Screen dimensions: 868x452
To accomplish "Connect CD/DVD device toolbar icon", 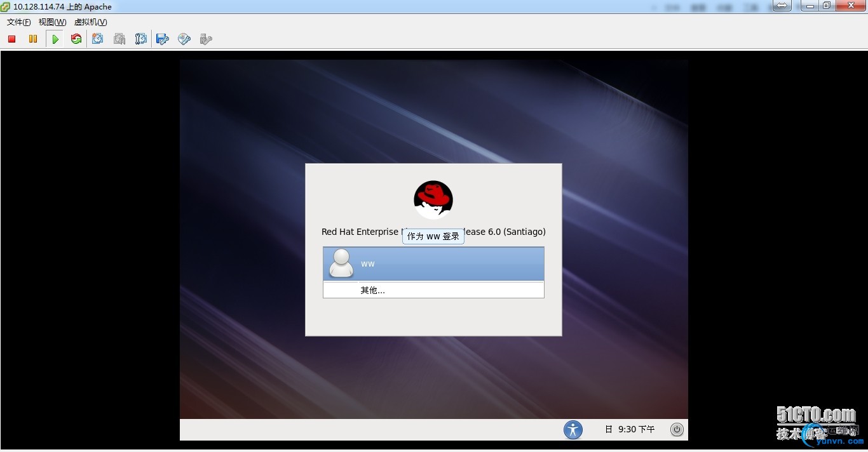I will tap(184, 39).
